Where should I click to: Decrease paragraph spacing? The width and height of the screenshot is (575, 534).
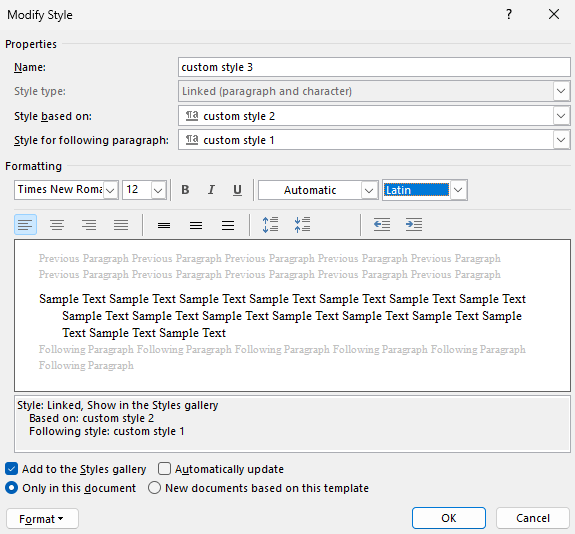click(x=303, y=224)
